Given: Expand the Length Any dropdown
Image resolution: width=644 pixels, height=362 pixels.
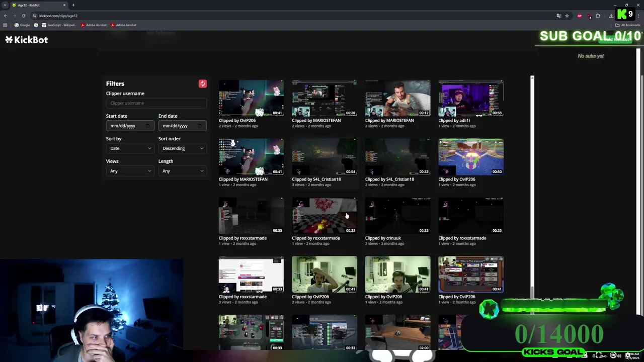Looking at the screenshot, I should [182, 171].
